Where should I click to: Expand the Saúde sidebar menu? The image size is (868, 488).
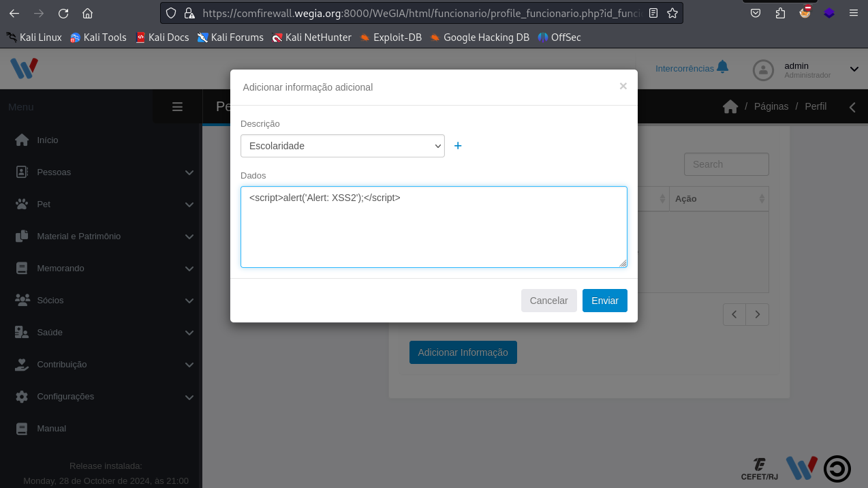click(101, 333)
